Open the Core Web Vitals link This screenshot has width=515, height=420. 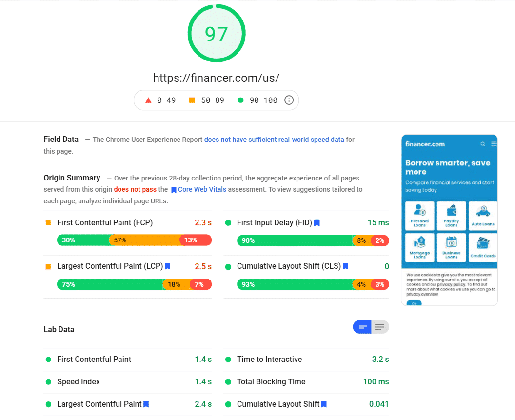(x=202, y=189)
